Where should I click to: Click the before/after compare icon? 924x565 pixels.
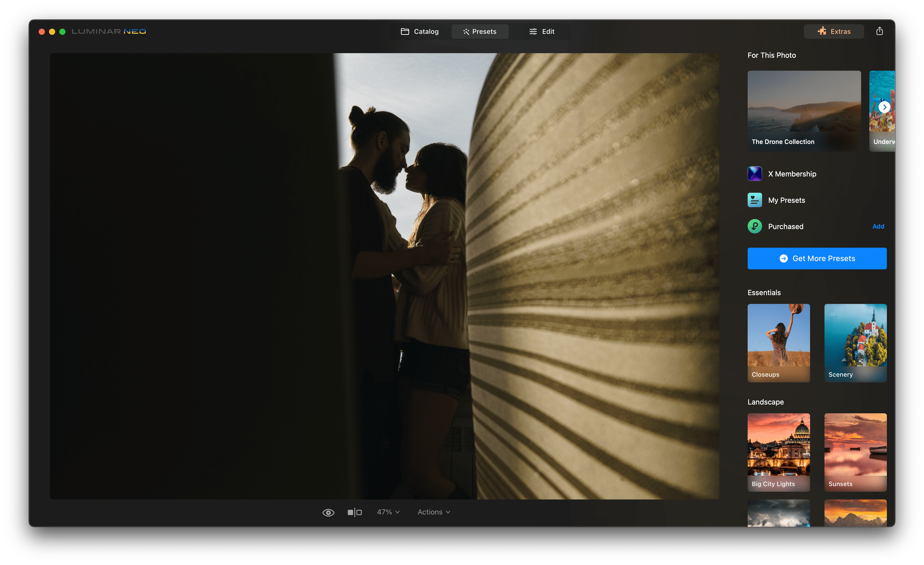(x=354, y=512)
